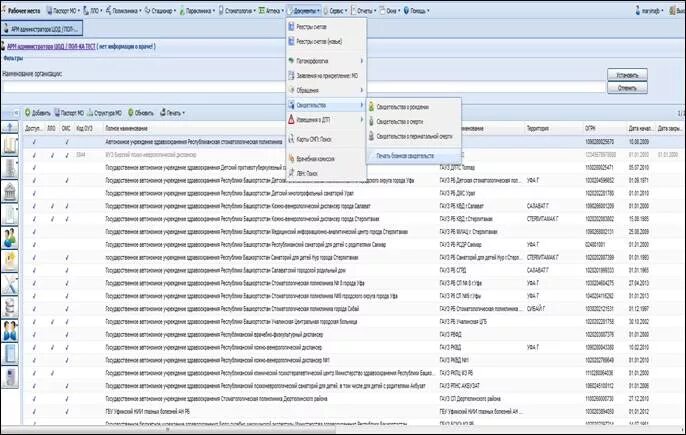686x435 pixels.
Task: Toggle ОМС check in ГБУ Уфимский НИИ row
Action: 66,411
